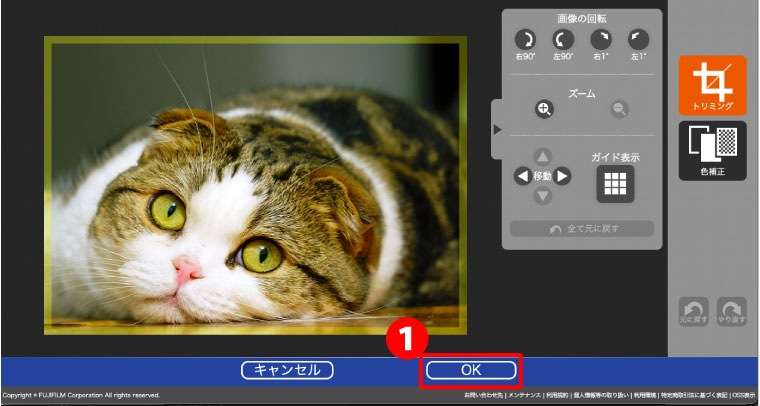Move image down with the down arrow
The image size is (760, 406).
pos(542,196)
